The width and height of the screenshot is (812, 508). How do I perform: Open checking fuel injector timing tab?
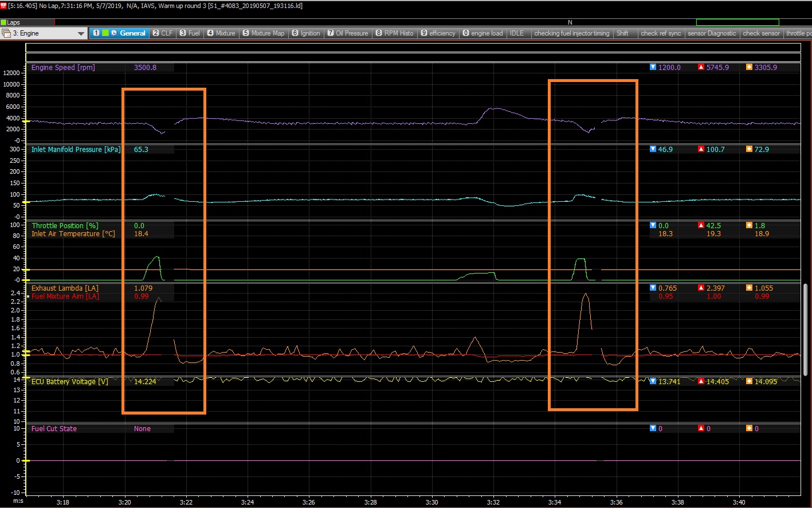pos(572,33)
